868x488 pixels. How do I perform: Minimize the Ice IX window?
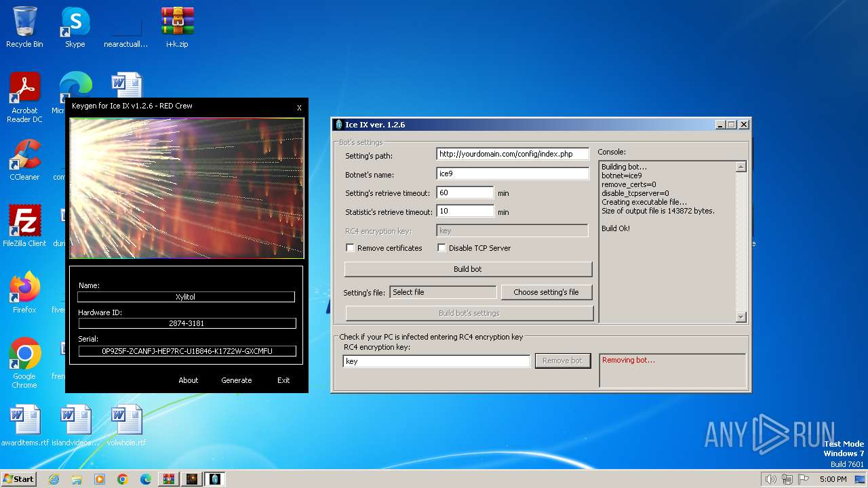pyautogui.click(x=720, y=125)
